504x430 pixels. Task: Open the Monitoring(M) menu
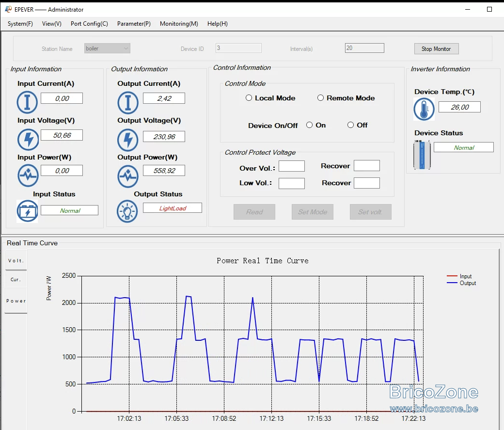point(179,23)
